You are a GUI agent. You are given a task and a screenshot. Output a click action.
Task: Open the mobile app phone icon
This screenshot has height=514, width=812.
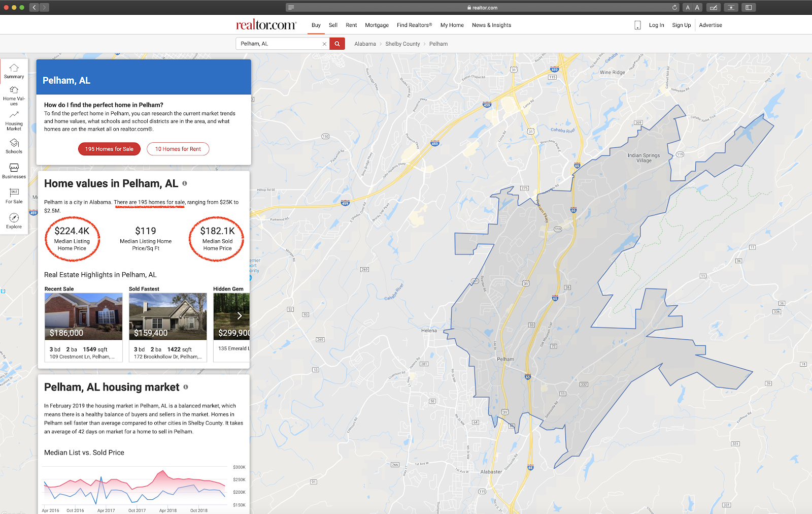638,25
